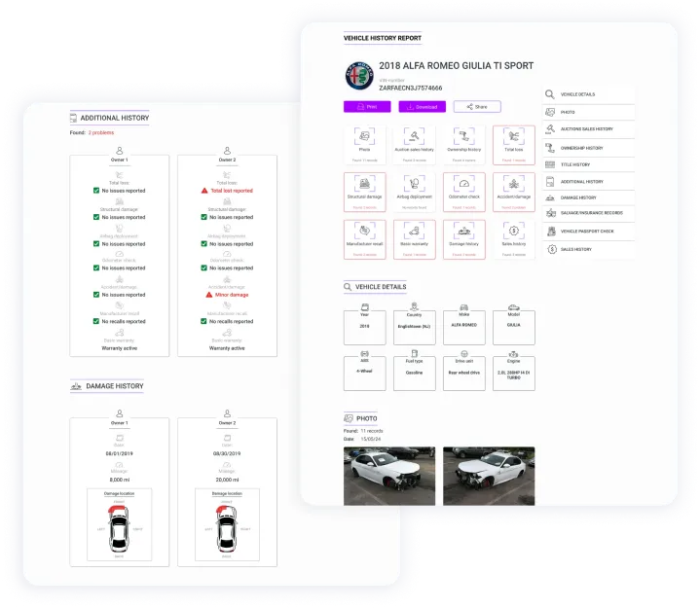
Task: Select the Airbag deployment tile icon
Action: click(415, 185)
